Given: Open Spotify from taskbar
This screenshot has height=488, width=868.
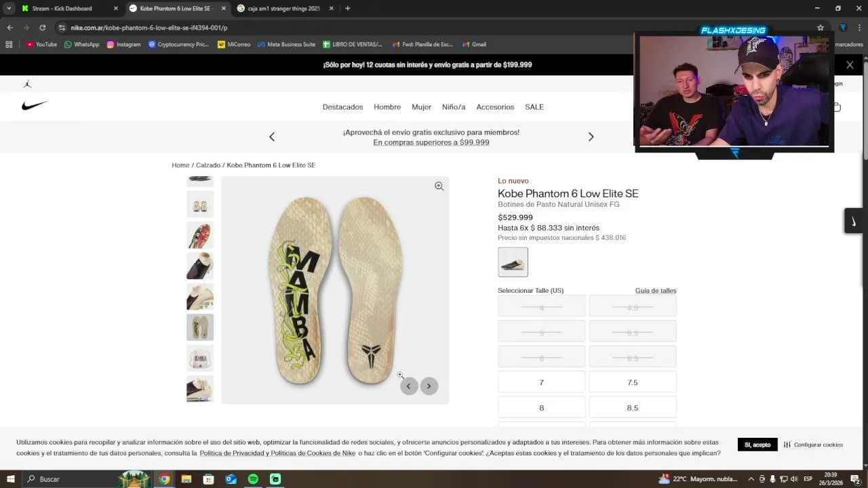Looking at the screenshot, I should coord(253,479).
